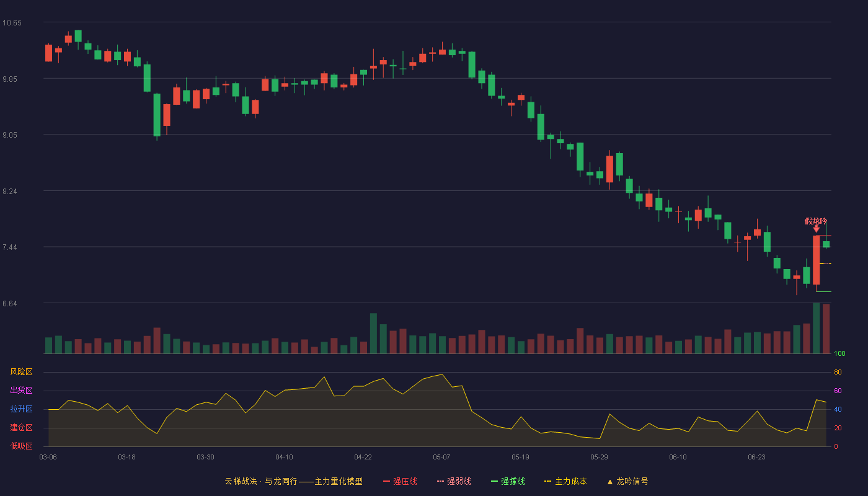The height and width of the screenshot is (496, 868).
Task: Toggle the 强撑线 legend entry
Action: 508,481
